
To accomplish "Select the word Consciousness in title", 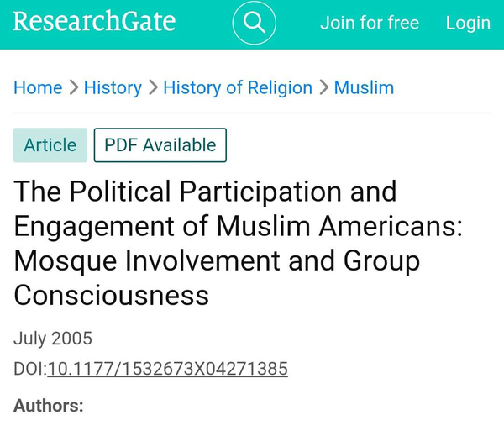I will click(111, 295).
